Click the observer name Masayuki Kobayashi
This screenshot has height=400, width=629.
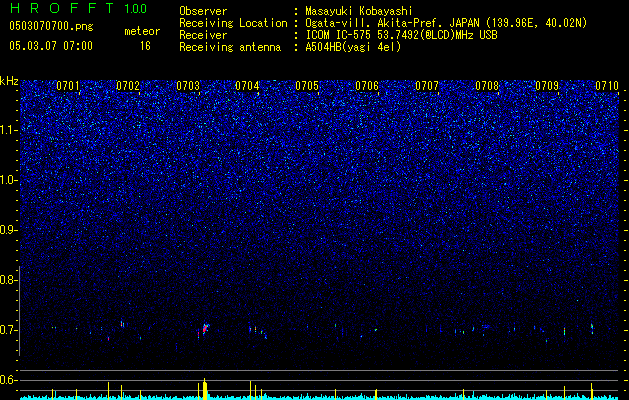click(x=359, y=11)
